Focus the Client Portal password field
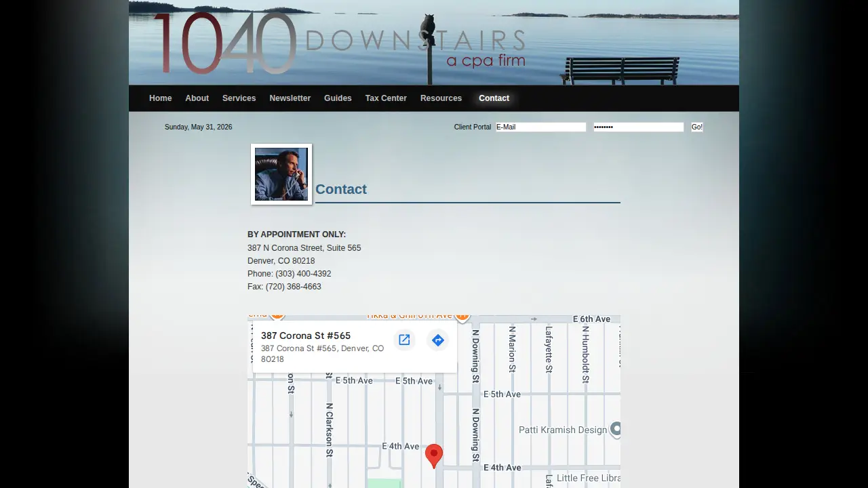This screenshot has height=488, width=868. [x=639, y=127]
